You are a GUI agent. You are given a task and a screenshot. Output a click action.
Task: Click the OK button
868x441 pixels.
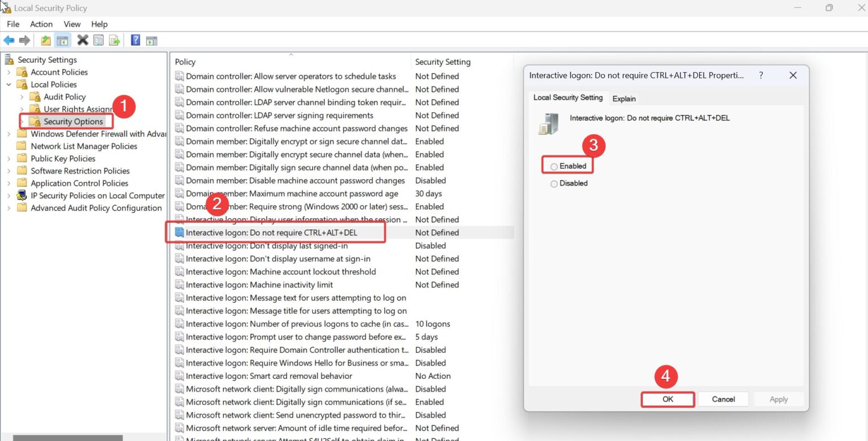(667, 399)
